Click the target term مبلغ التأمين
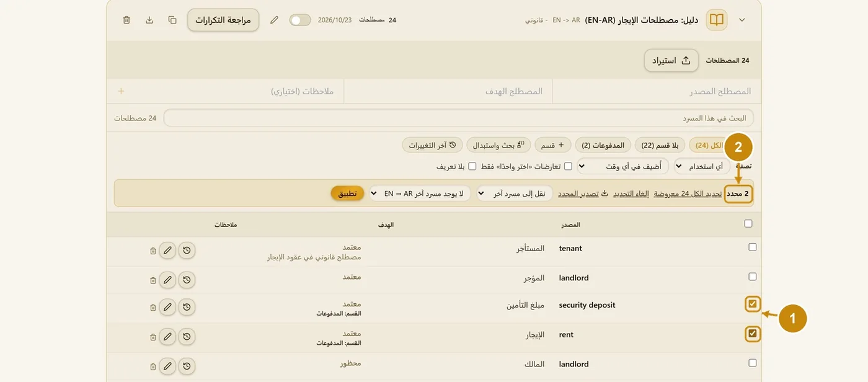868x382 pixels. click(x=525, y=305)
